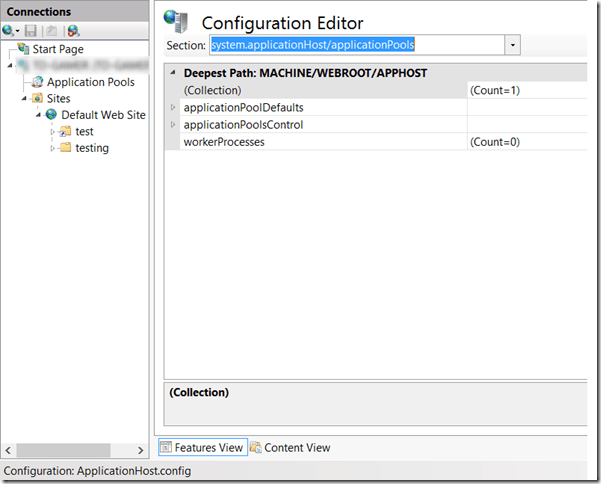
Task: Open Application Pools in the tree
Action: point(90,82)
